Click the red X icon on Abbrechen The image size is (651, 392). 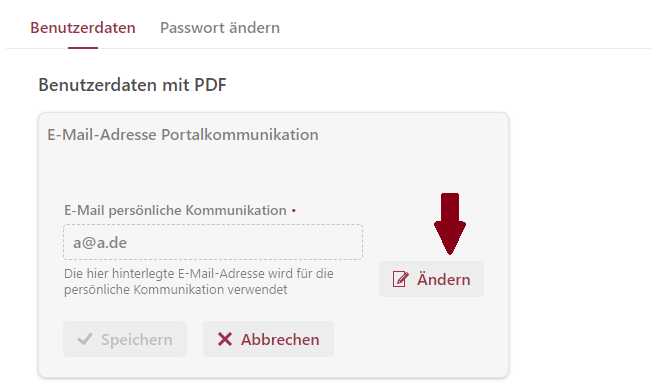225,339
